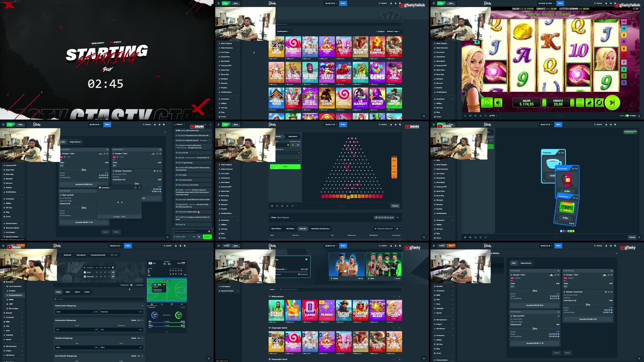Click the Fairness button in the Packs panel
The height and width of the screenshot is (362, 644).
[633, 237]
